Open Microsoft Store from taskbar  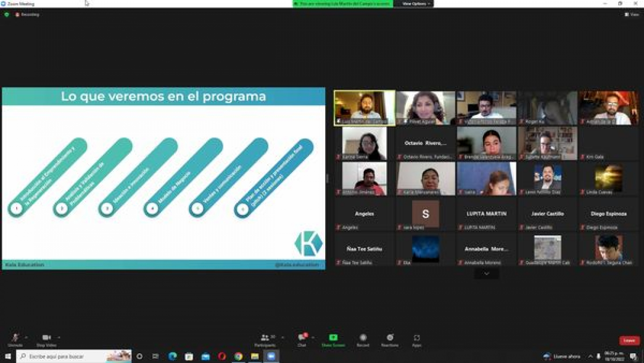tap(189, 356)
